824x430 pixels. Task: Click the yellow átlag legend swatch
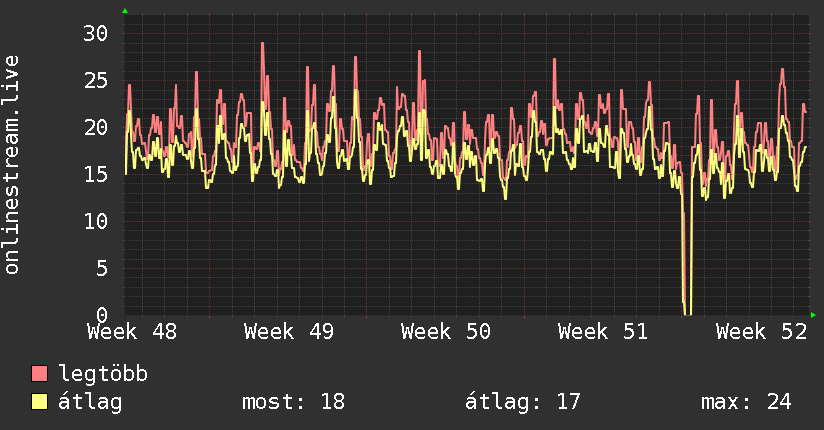point(39,402)
